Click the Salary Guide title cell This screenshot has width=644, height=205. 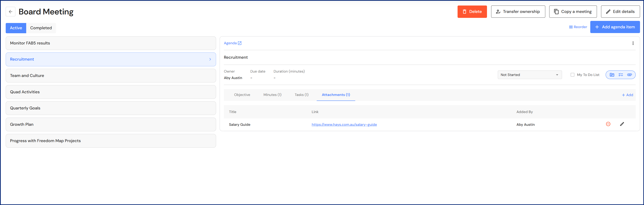[239, 125]
